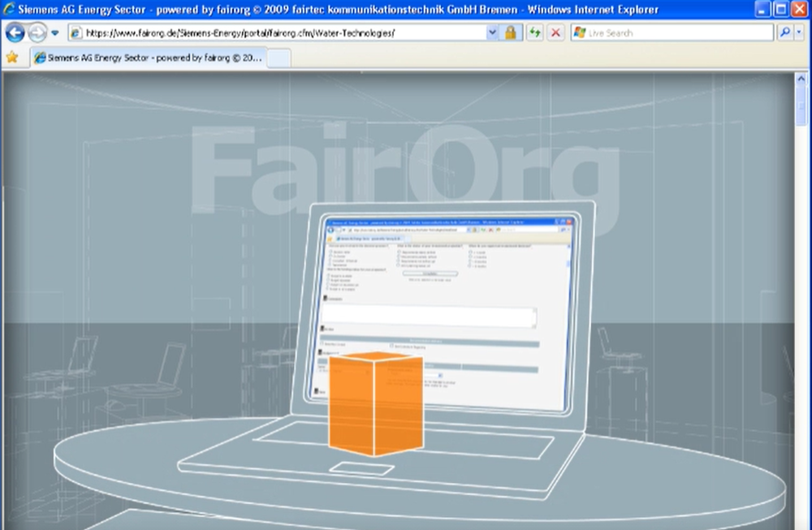Click the red Stop loading icon
This screenshot has width=812, height=530.
[555, 32]
